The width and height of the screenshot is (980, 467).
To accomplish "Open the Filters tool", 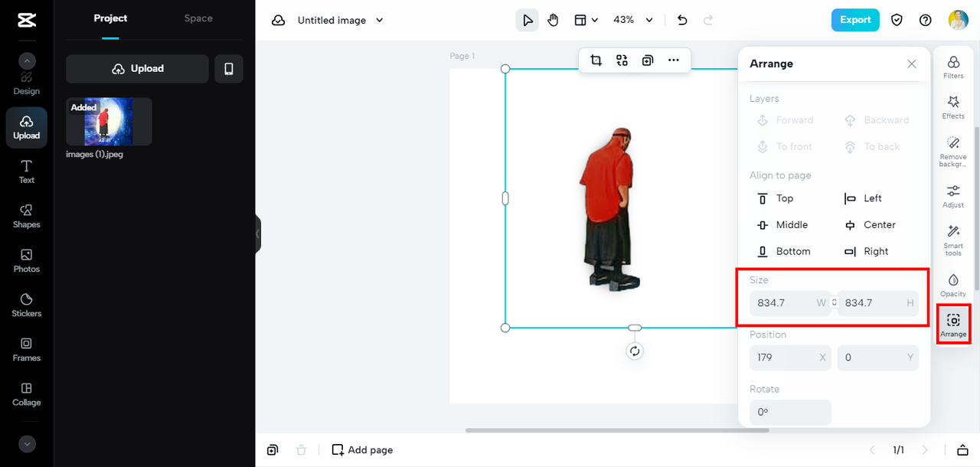I will coord(953,67).
